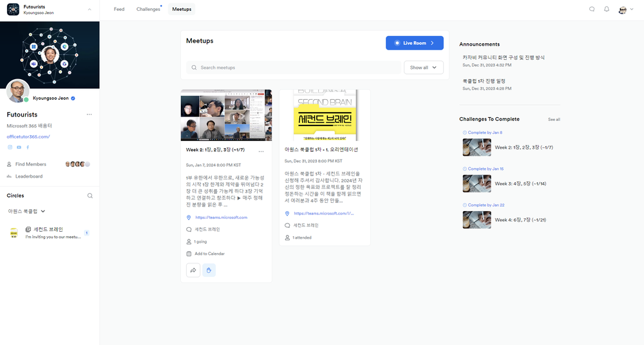Screen dimensions: 644x345
Task: Click the Instagram icon in sidebar
Action: click(10, 147)
